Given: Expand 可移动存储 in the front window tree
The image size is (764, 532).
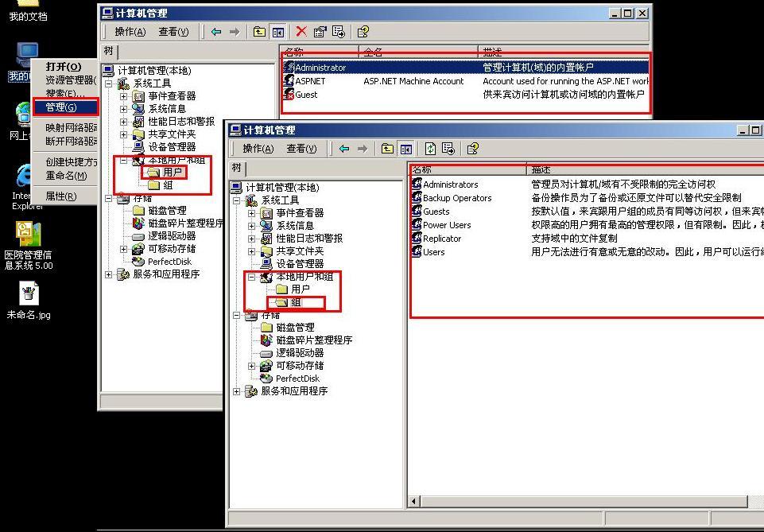Looking at the screenshot, I should pos(251,366).
